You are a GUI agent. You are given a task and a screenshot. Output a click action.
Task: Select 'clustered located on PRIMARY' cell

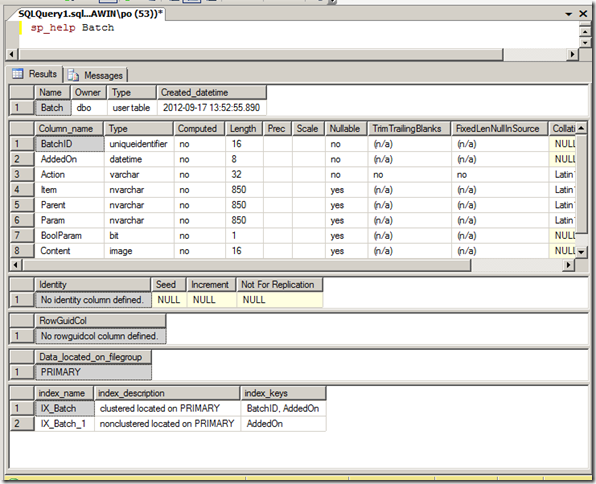tap(167, 408)
